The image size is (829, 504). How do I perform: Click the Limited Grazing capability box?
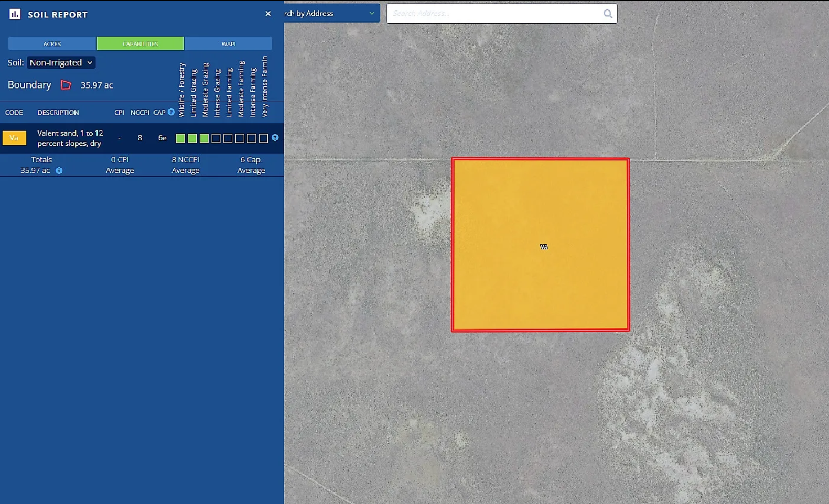(x=192, y=138)
